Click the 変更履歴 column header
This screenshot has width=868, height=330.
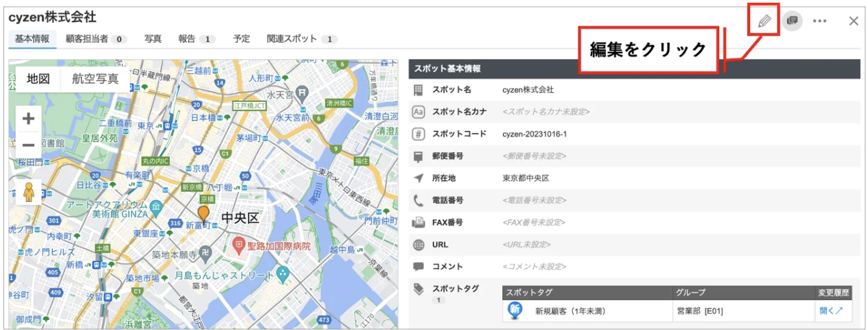click(x=834, y=292)
